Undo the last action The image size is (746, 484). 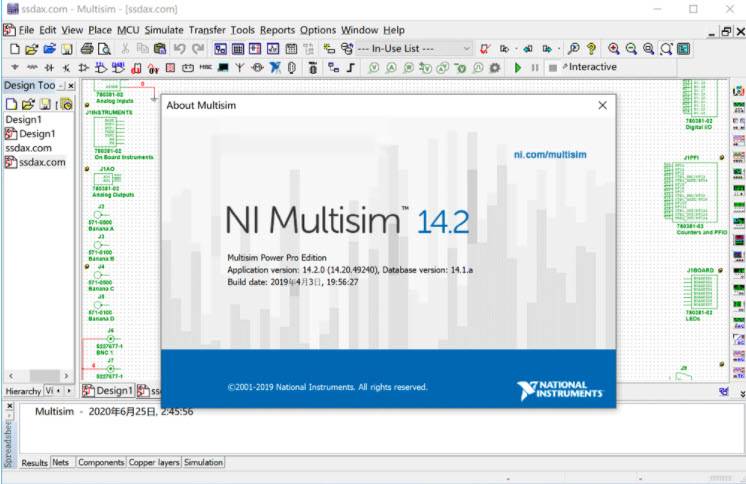coord(179,49)
